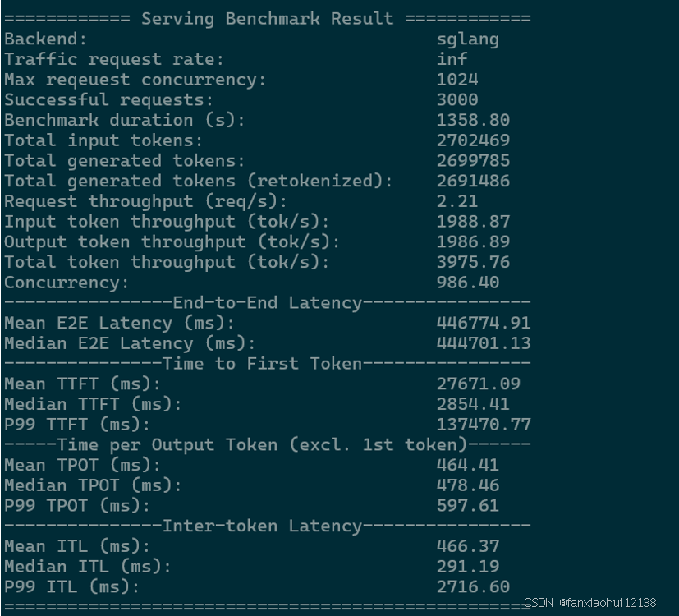
Task: Select the retokenized tokens value 2691486
Action: 473,181
